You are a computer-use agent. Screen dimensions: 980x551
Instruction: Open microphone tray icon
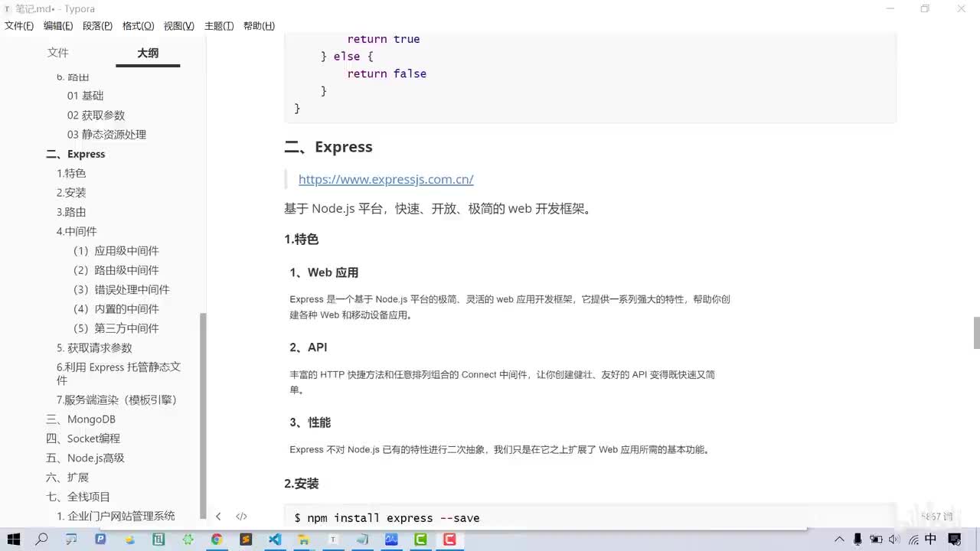pyautogui.click(x=858, y=540)
